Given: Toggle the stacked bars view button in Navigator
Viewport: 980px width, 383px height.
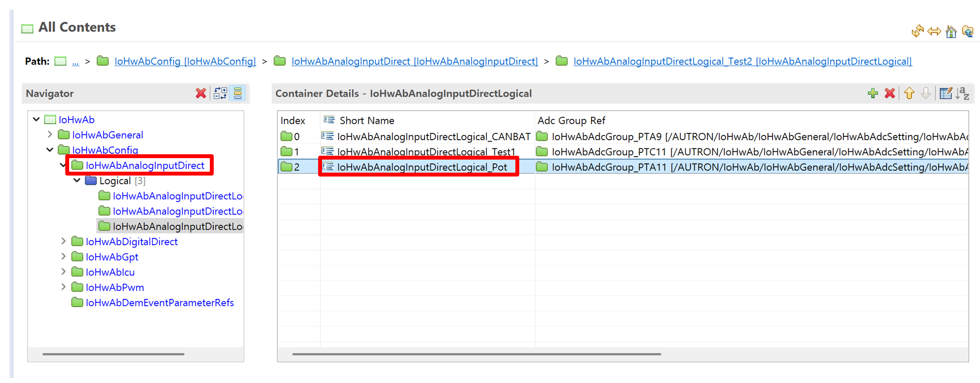Looking at the screenshot, I should point(238,93).
